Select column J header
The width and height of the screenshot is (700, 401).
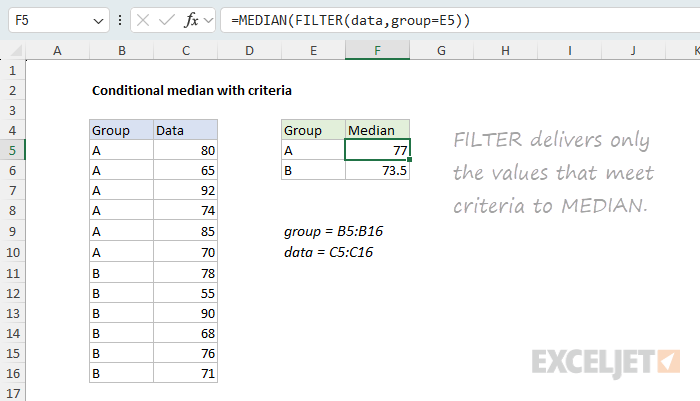click(633, 50)
